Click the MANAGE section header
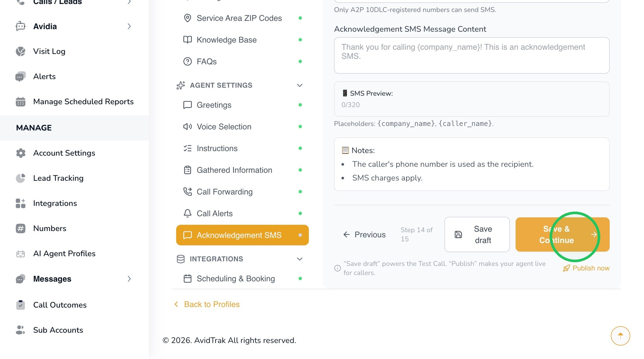This screenshot has height=359, width=644. [34, 128]
